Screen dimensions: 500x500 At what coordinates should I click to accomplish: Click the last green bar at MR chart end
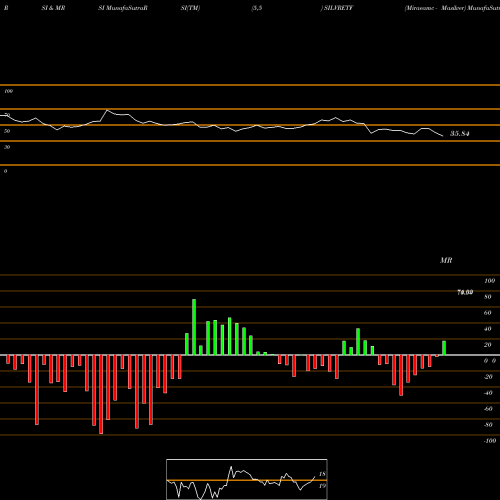click(444, 348)
